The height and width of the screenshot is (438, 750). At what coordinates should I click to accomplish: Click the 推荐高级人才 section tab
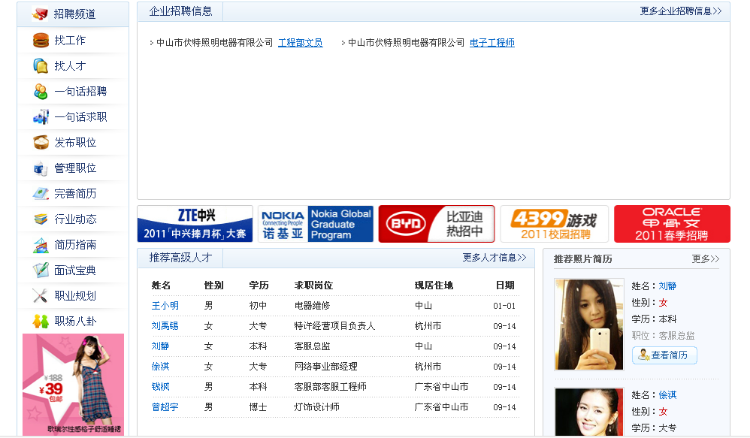point(180,258)
